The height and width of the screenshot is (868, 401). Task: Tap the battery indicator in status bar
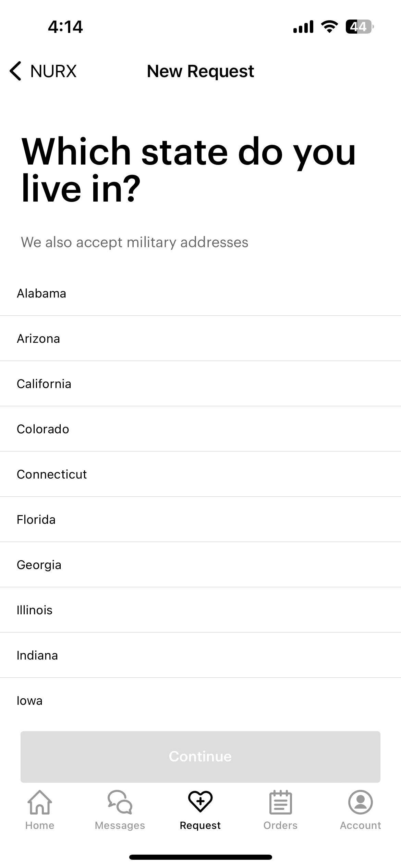[360, 26]
